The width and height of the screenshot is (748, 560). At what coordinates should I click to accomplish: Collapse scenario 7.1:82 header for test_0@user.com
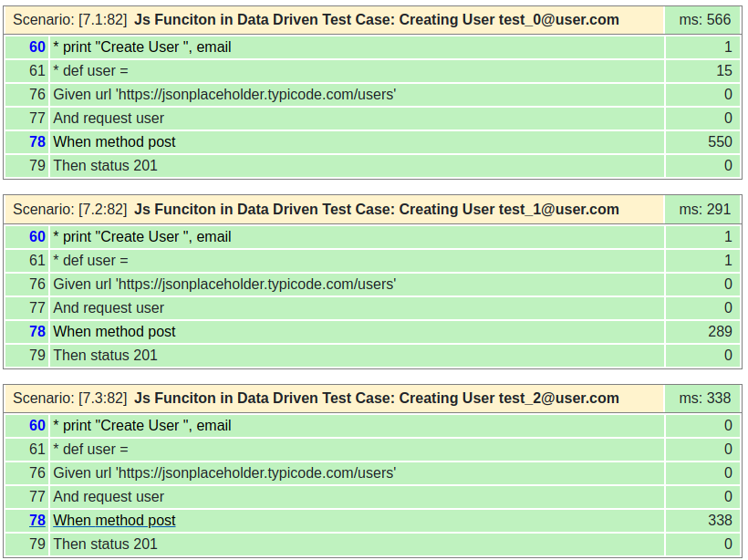(334, 20)
